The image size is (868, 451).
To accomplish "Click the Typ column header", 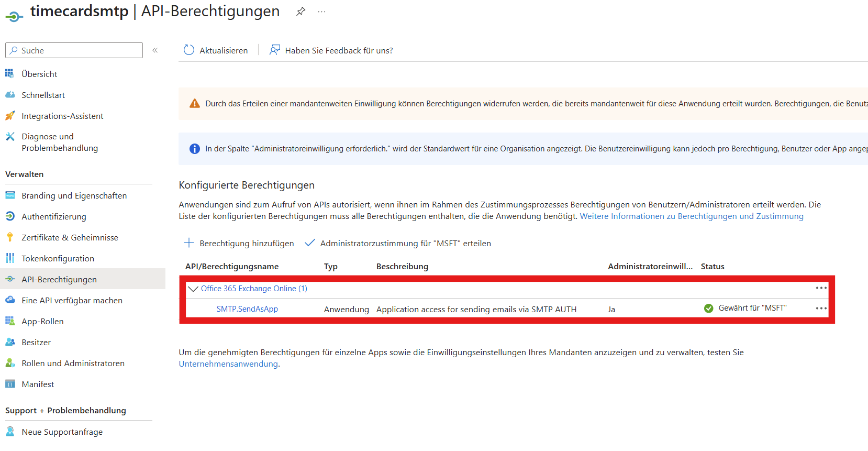I will pyautogui.click(x=331, y=267).
